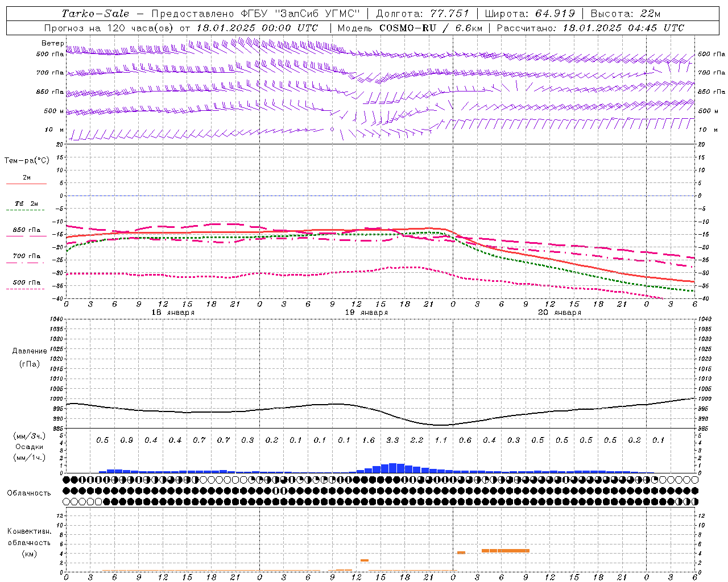This screenshot has height=582, width=728.
Task: Click the 700 гПа dash-dot legend line sample
Action: click(x=25, y=263)
